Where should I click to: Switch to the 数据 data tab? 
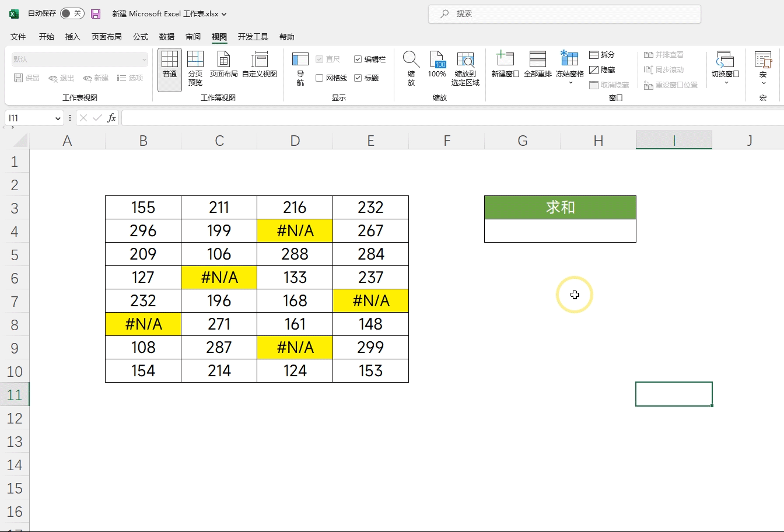pos(167,37)
